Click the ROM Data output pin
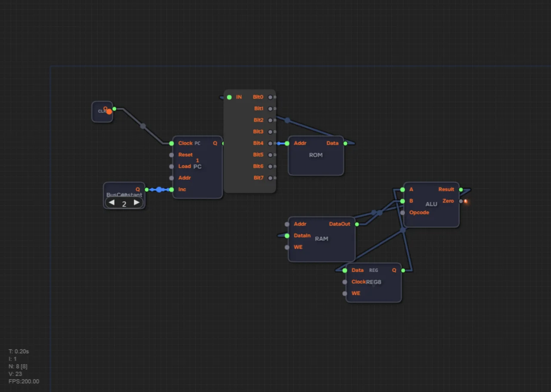This screenshot has height=392, width=551. pyautogui.click(x=345, y=143)
